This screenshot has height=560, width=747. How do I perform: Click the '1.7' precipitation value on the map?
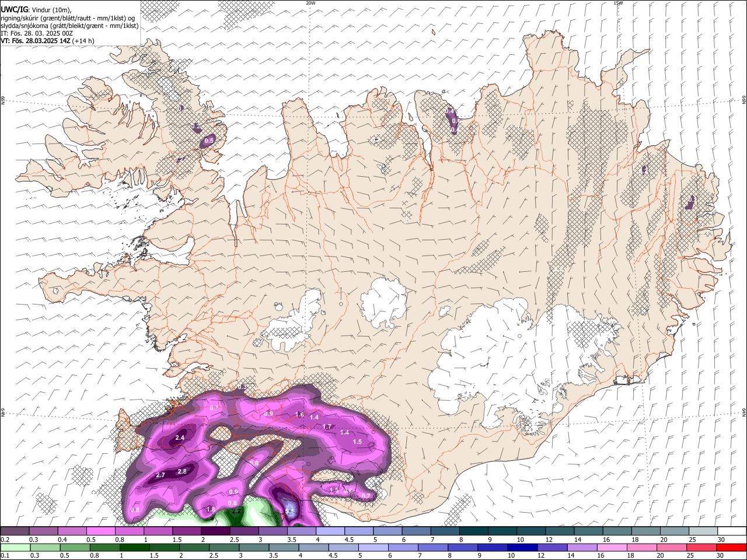(327, 427)
